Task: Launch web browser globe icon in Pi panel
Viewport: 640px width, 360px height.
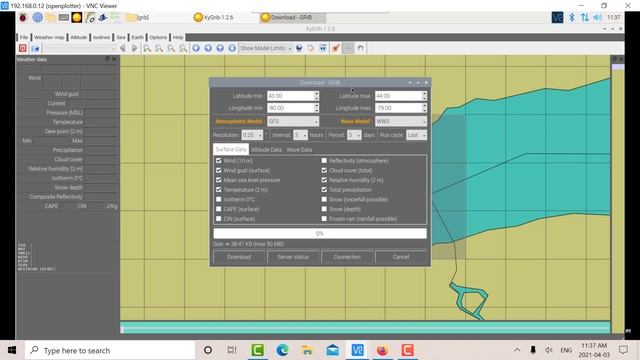Action: 38,17
